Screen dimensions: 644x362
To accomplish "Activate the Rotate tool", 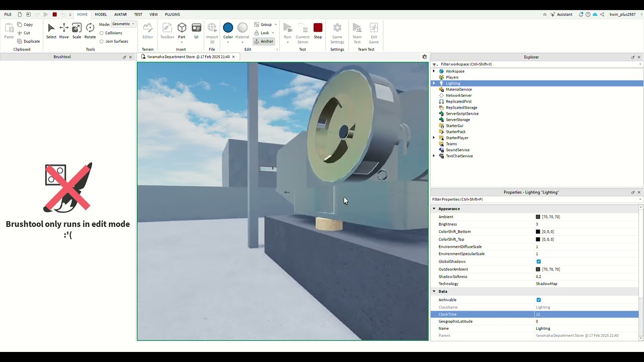I will (x=90, y=31).
